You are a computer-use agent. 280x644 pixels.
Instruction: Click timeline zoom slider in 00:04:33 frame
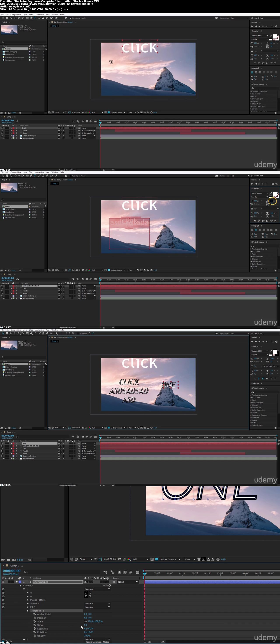pos(149,642)
